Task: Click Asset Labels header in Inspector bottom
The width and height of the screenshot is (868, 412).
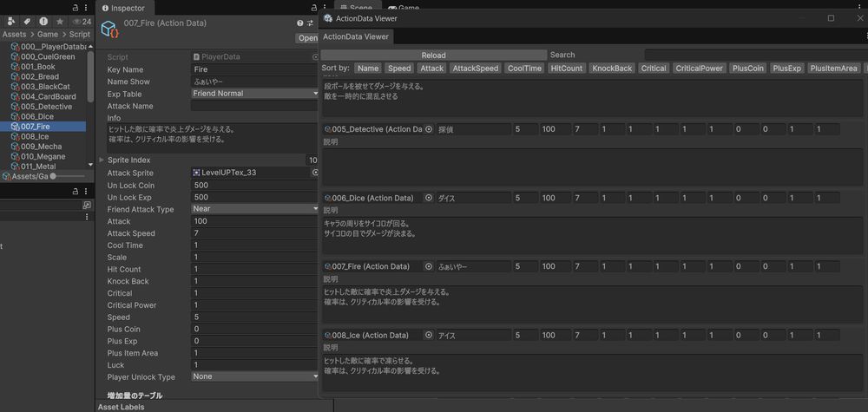Action: pyautogui.click(x=121, y=407)
